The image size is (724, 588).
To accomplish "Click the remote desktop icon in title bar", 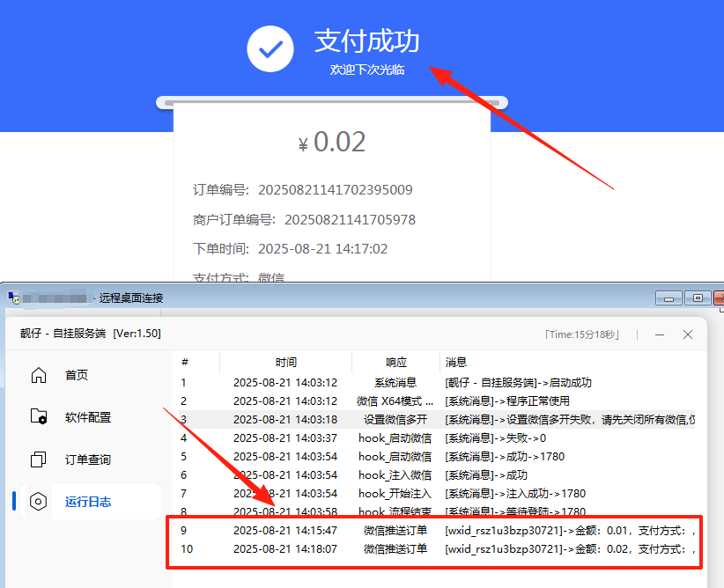I will (13, 298).
